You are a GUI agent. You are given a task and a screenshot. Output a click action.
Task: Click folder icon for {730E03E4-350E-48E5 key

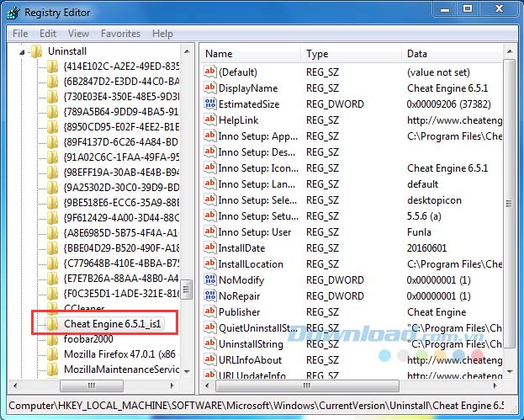(52, 96)
